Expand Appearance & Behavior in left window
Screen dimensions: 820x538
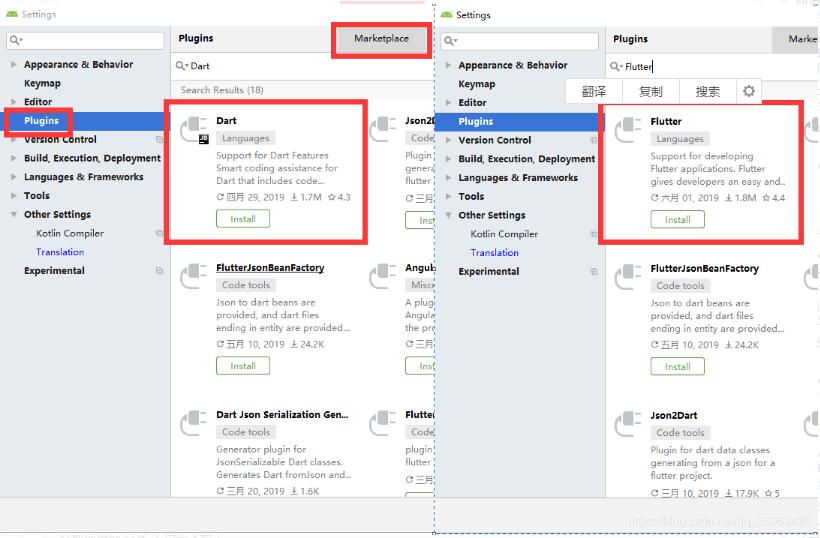click(x=14, y=64)
